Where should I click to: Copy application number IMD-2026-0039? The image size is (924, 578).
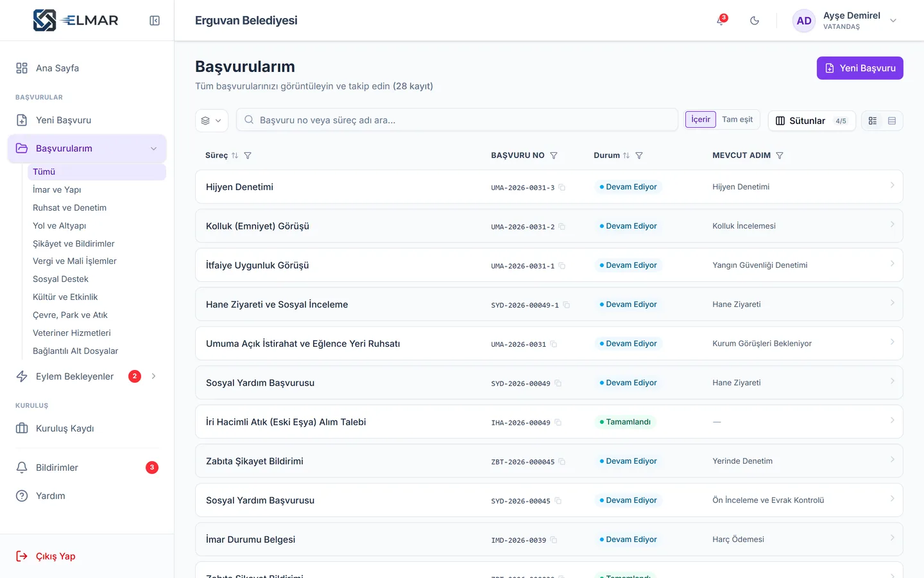[x=554, y=540]
